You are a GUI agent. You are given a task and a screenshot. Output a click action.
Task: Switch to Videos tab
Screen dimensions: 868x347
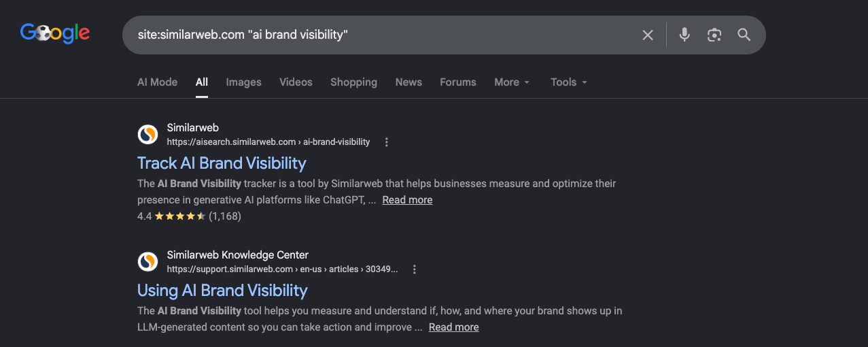[x=296, y=82]
